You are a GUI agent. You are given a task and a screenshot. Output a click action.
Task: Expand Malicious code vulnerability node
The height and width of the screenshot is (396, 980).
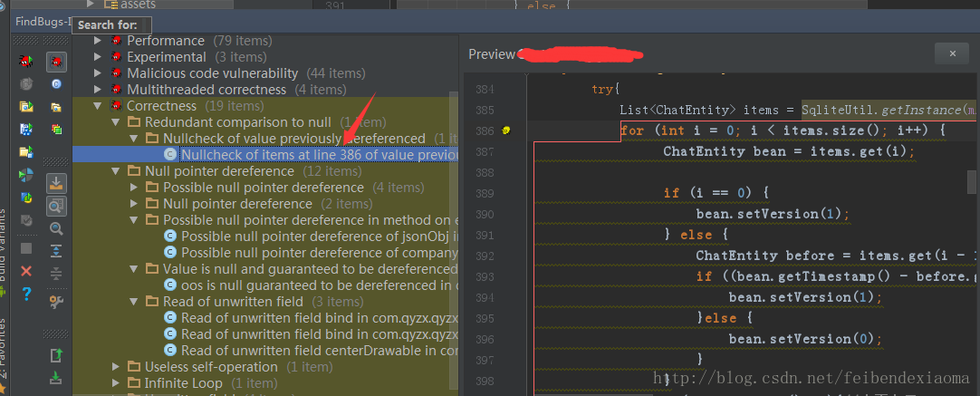(x=98, y=73)
